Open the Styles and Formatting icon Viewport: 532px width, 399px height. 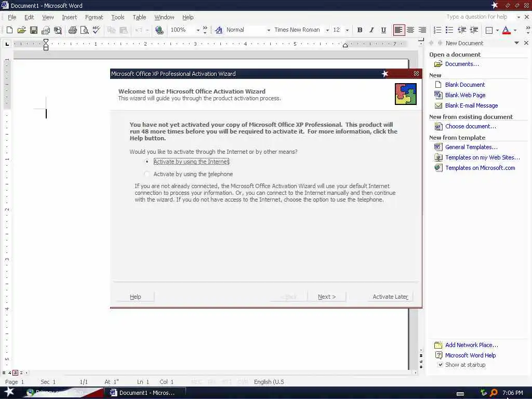pyautogui.click(x=219, y=30)
